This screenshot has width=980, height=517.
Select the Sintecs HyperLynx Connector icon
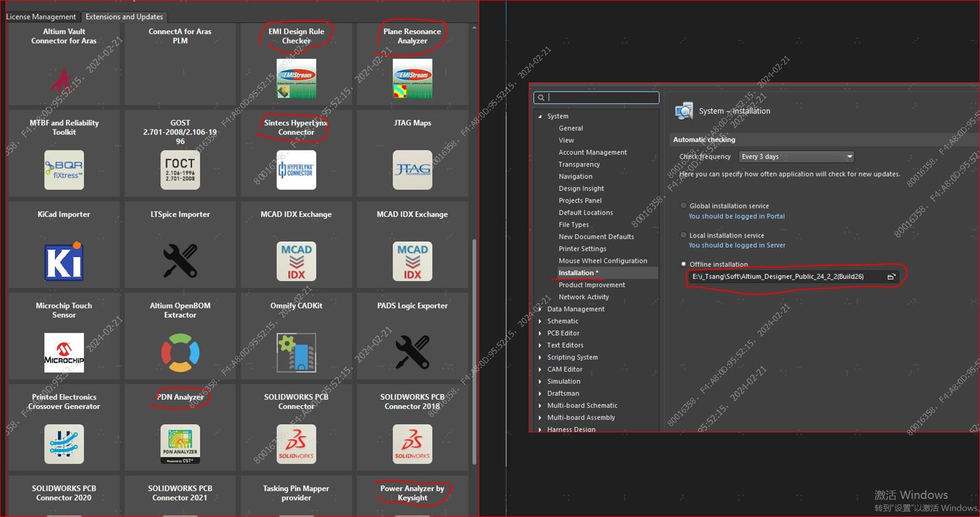pyautogui.click(x=296, y=170)
